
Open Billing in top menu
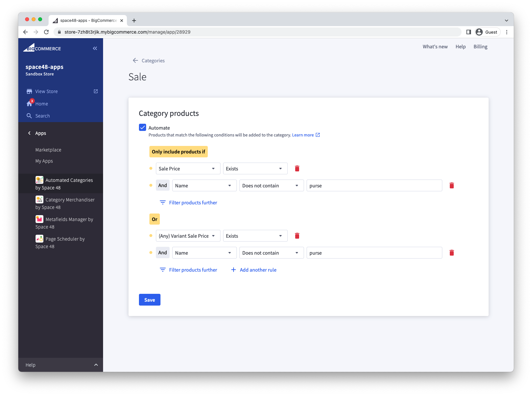(480, 47)
